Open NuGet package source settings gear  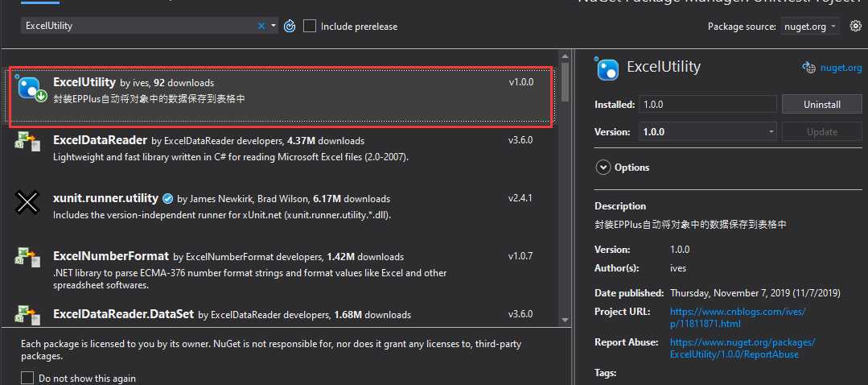856,26
